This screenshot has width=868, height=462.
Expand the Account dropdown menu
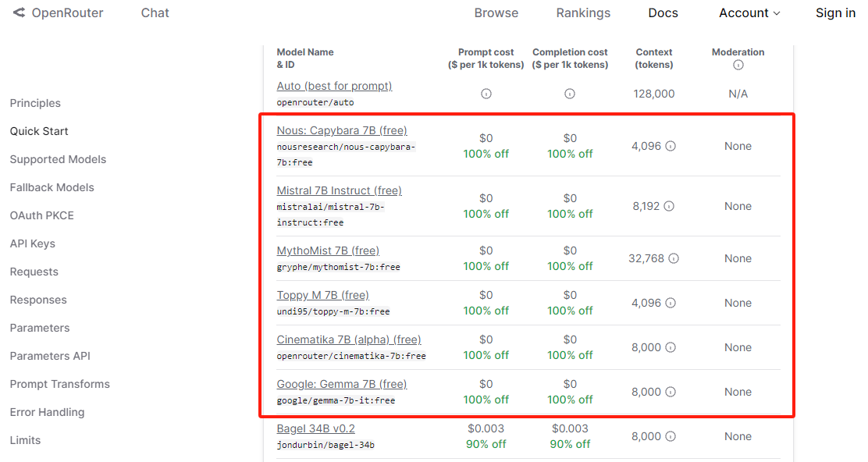[749, 13]
